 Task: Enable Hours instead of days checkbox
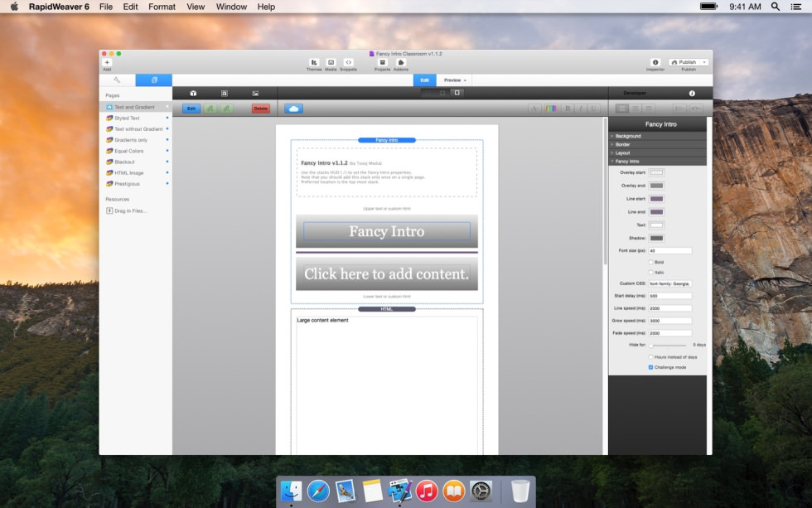651,357
